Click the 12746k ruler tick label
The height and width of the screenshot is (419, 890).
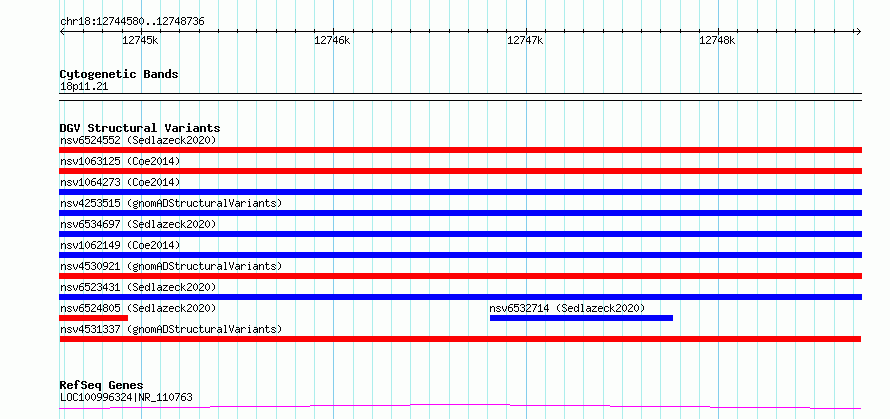333,40
